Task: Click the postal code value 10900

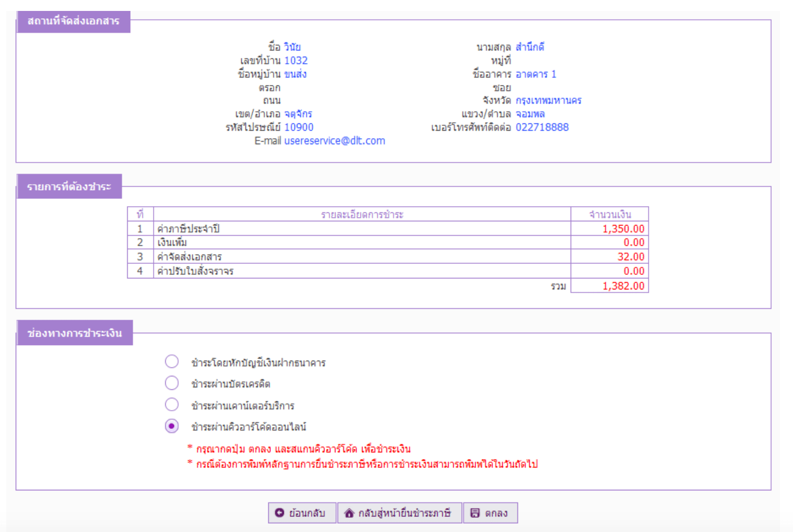Action: point(299,128)
